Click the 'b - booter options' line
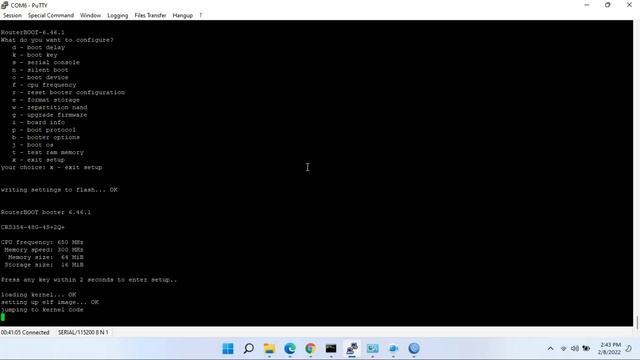This screenshot has height=360, width=640. coord(46,138)
